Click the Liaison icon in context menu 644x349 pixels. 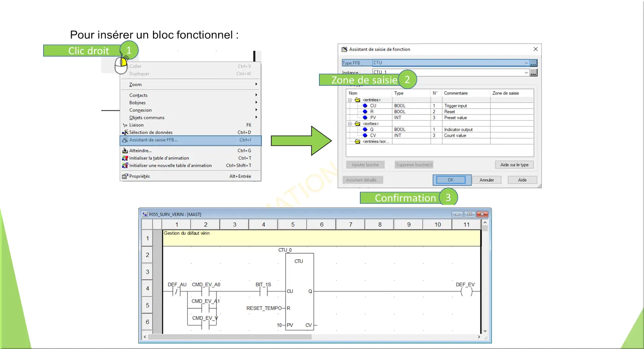click(125, 125)
